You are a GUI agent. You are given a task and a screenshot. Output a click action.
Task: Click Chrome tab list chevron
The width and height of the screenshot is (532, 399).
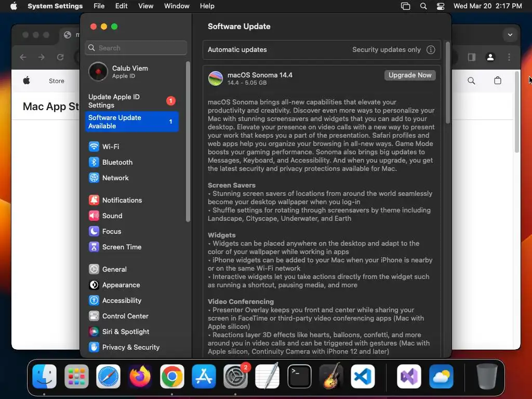[510, 35]
